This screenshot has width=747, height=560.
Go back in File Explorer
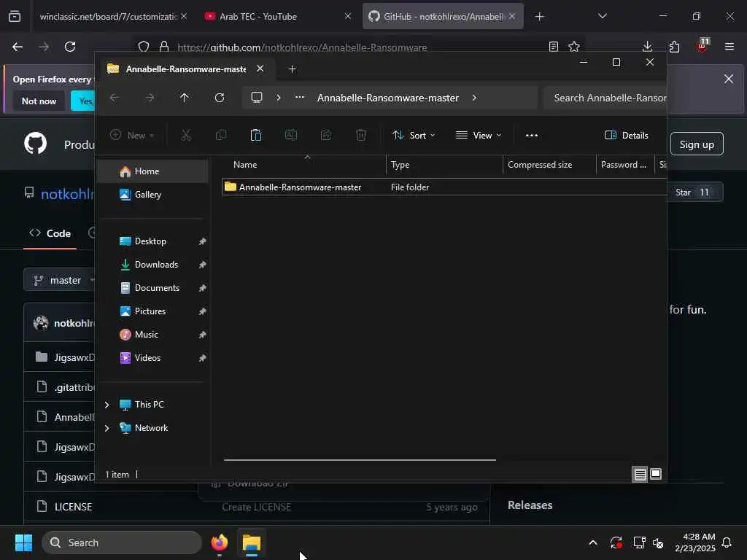(x=115, y=98)
